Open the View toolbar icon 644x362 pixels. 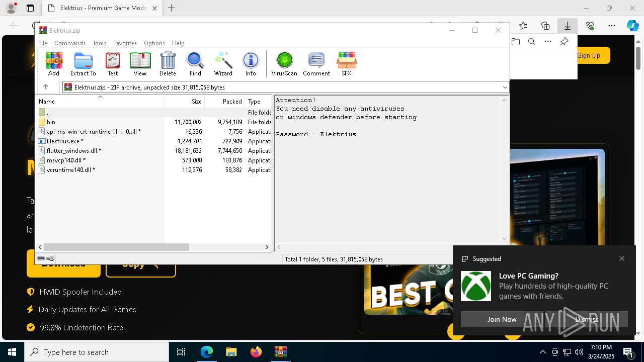(x=140, y=64)
